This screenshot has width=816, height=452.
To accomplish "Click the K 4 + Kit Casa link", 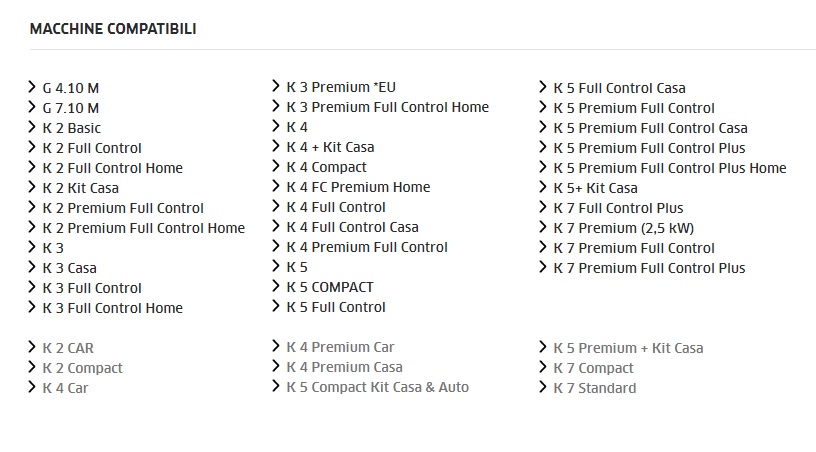I will [330, 147].
